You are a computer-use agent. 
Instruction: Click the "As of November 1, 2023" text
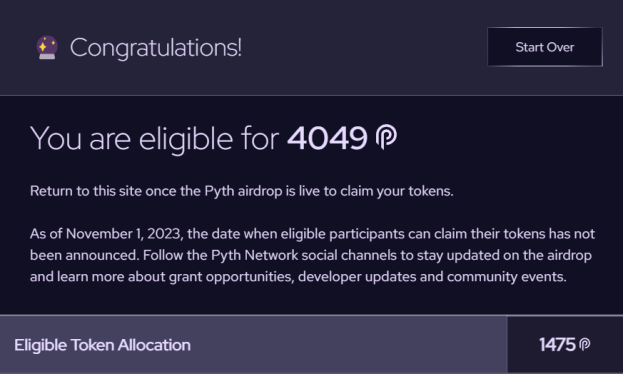[x=107, y=234]
